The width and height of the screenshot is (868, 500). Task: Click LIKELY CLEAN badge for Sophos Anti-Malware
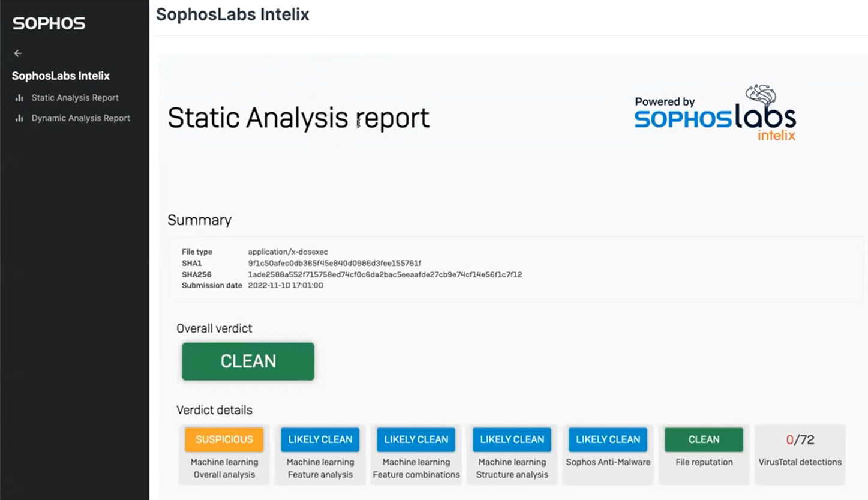click(x=608, y=439)
